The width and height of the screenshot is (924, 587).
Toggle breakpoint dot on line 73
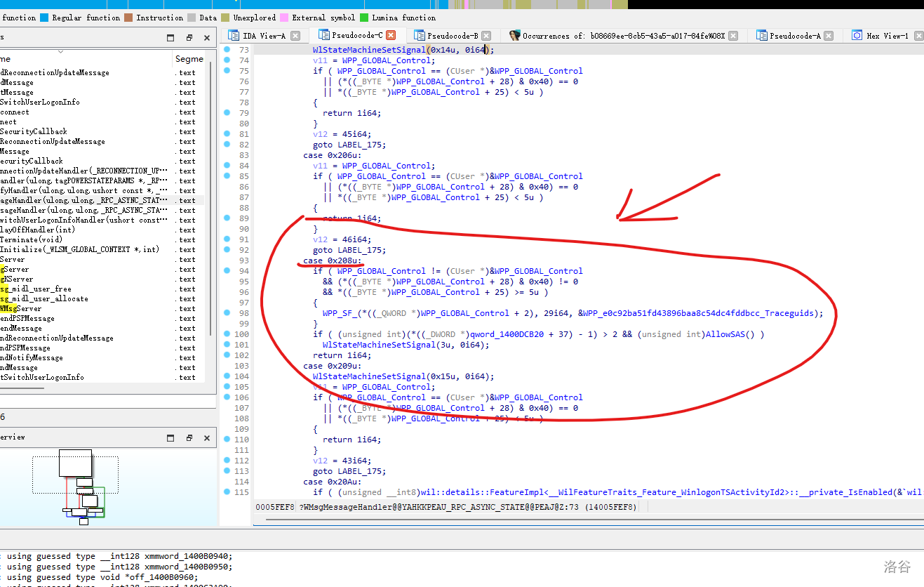pyautogui.click(x=227, y=50)
